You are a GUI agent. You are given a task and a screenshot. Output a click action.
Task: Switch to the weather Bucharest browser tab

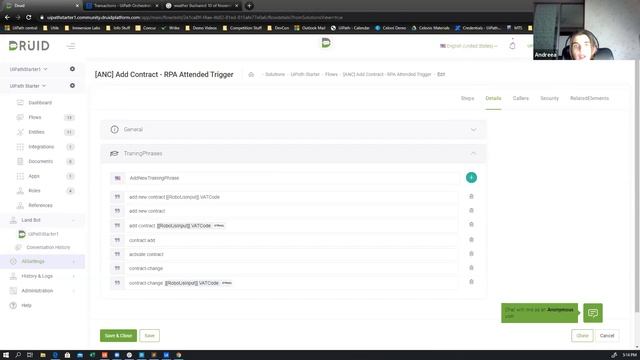pos(202,6)
